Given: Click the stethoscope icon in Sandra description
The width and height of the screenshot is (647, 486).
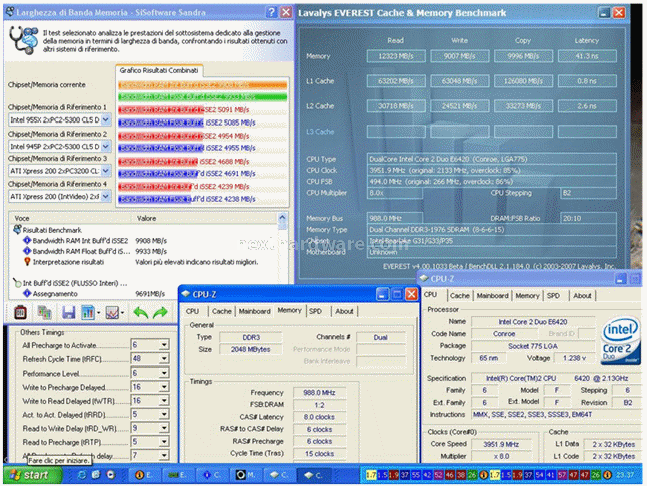Looking at the screenshot, I should point(24,40).
